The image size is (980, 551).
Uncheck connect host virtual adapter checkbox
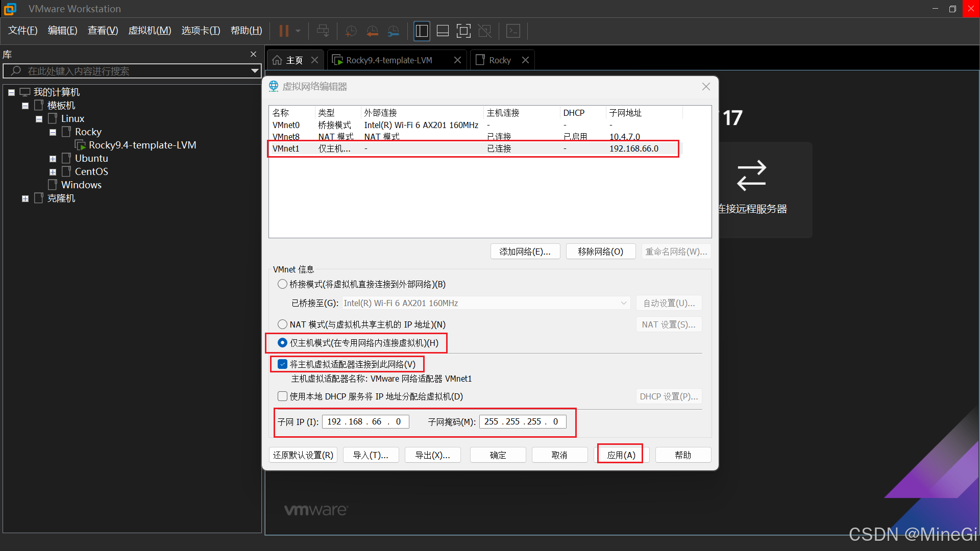tap(282, 364)
